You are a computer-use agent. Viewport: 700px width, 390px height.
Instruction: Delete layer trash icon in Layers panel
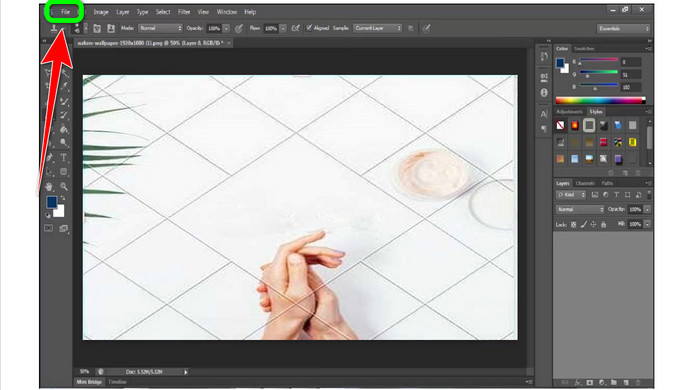pos(638,383)
